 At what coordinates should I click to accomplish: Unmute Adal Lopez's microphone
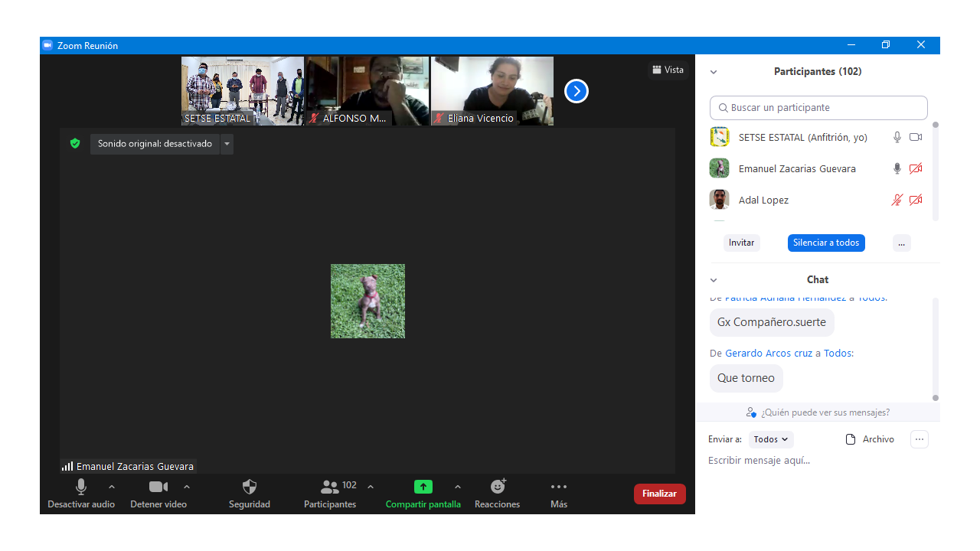(x=897, y=200)
